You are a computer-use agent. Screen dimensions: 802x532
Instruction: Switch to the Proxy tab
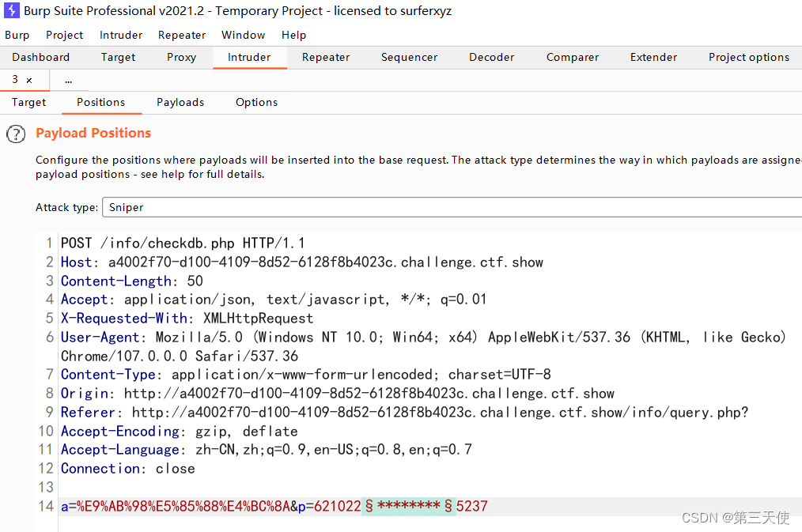coord(182,57)
